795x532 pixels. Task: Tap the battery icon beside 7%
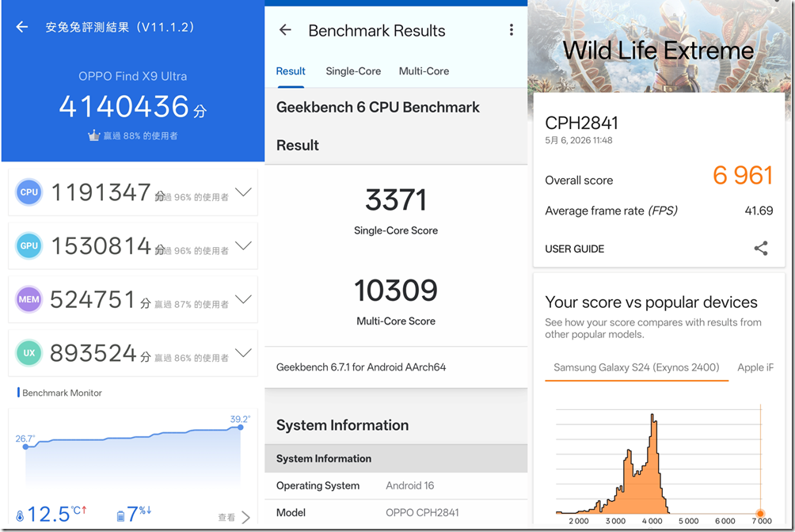(120, 516)
